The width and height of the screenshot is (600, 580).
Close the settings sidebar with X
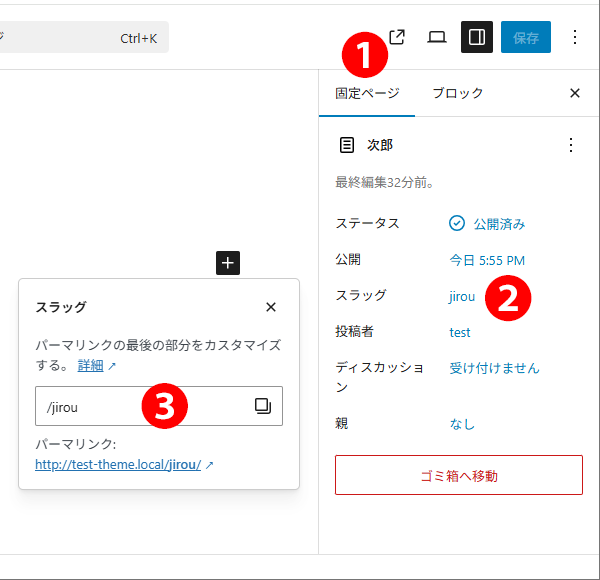pyautogui.click(x=575, y=93)
